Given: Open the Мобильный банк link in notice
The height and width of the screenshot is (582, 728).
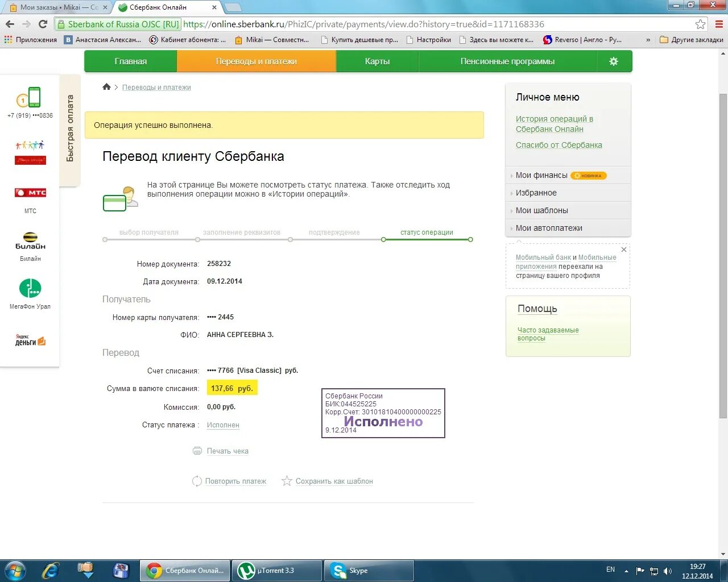Looking at the screenshot, I should 543,257.
